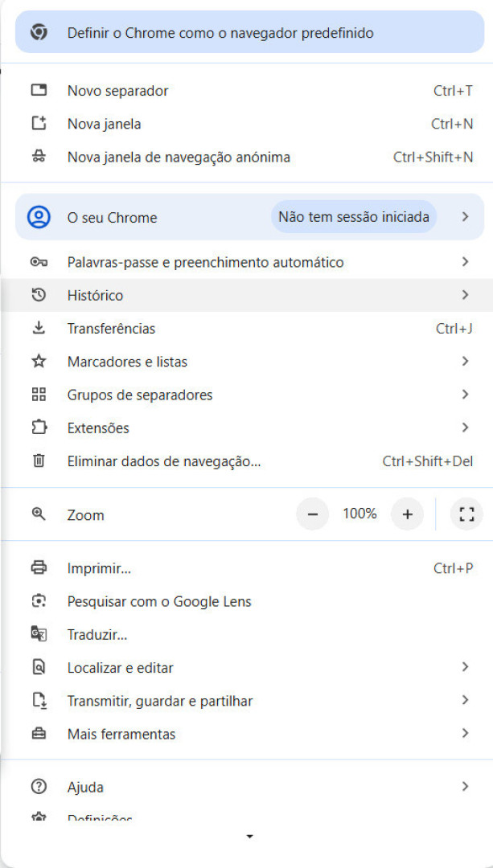Screen dimensions: 493x868
Task: Select the translate icon beside Traduzir
Action: (x=39, y=633)
